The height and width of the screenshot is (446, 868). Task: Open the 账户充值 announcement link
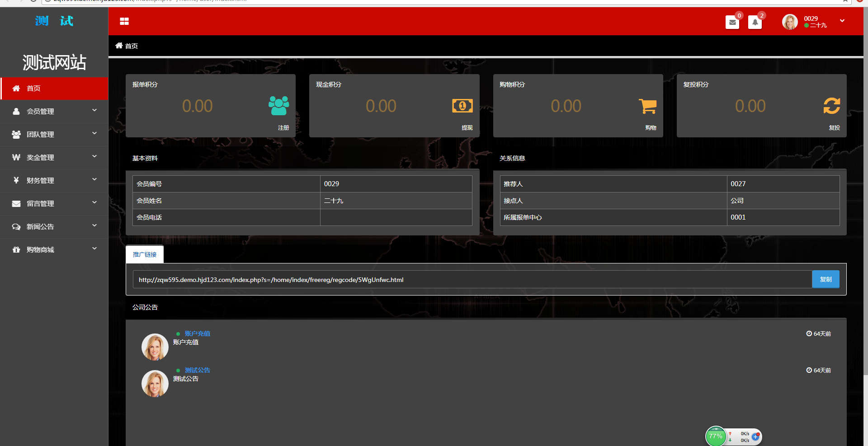coord(197,333)
